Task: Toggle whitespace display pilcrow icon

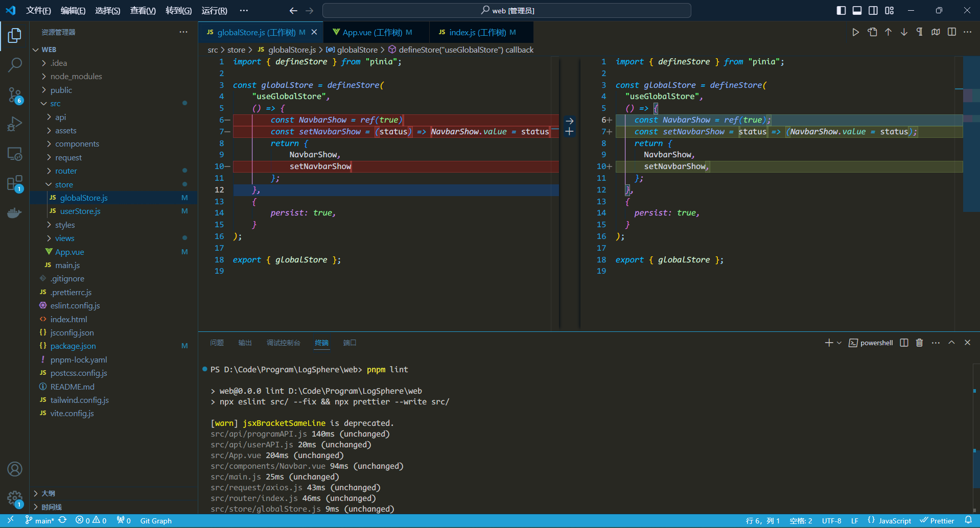Action: pyautogui.click(x=920, y=32)
